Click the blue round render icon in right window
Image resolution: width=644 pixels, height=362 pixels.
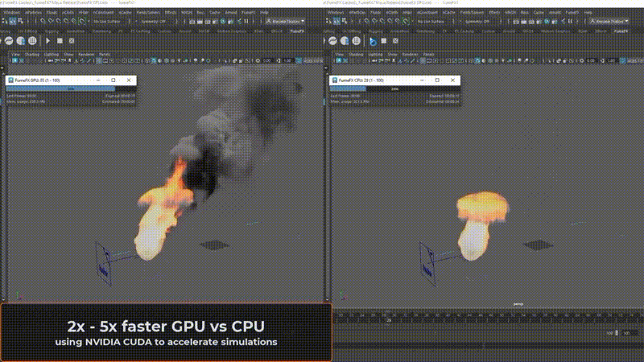coord(547,21)
